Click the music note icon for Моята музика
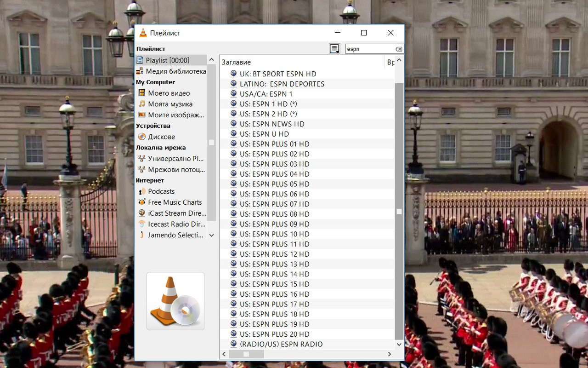The width and height of the screenshot is (588, 368). tap(142, 104)
